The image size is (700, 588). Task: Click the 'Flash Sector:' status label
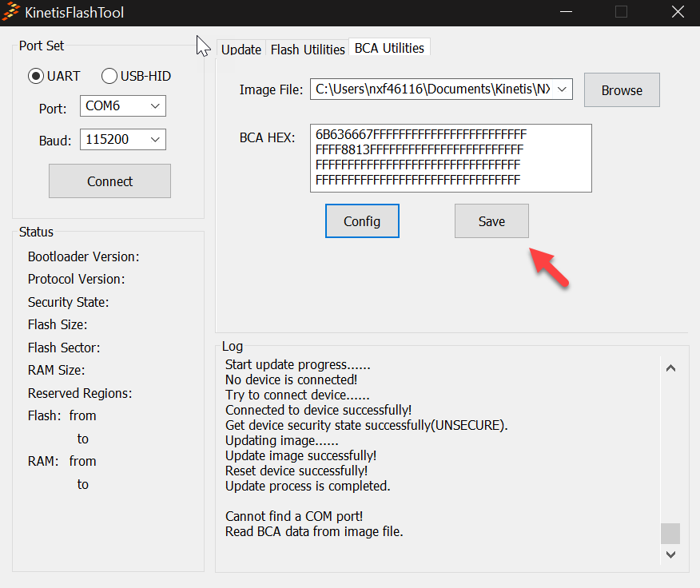(x=64, y=348)
